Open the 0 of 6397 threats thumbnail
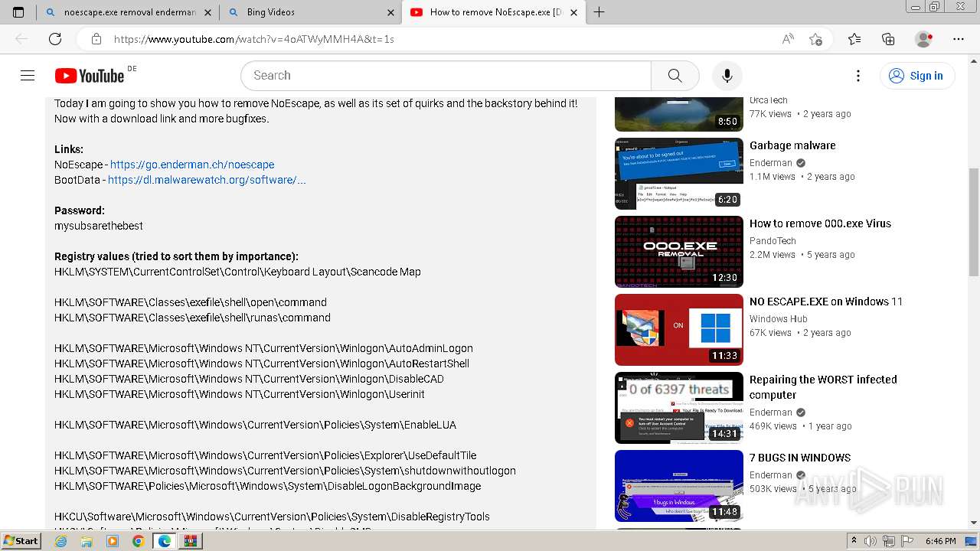Viewport: 980px width, 551px height. click(x=679, y=408)
